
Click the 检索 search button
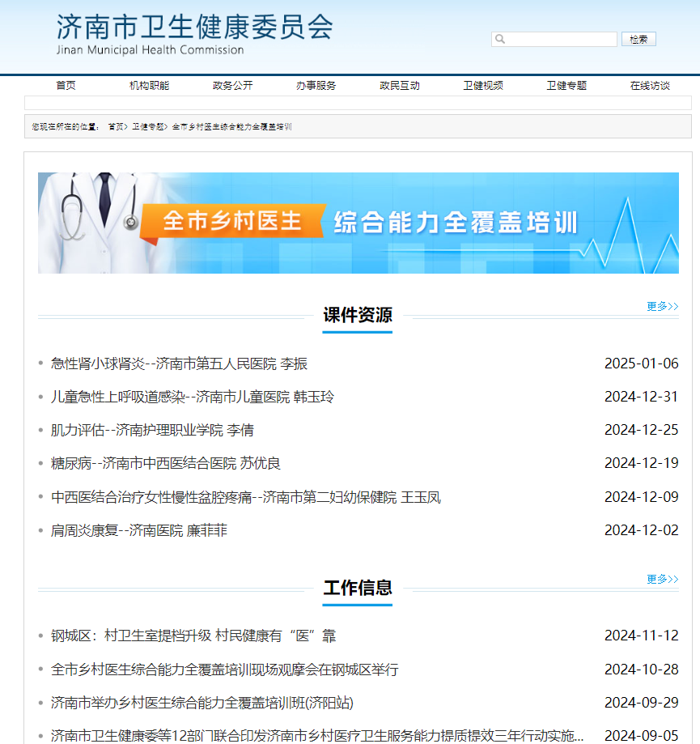(638, 39)
